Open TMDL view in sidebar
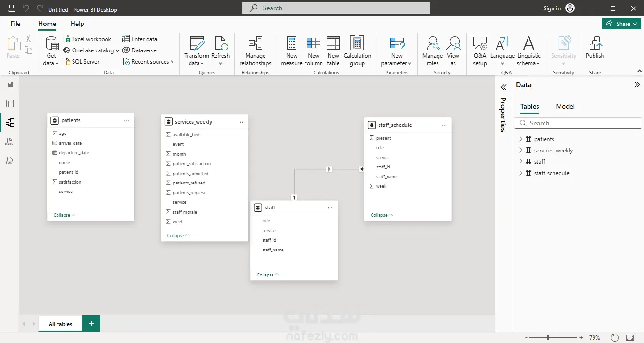Viewport: 644px width, 343px height. point(9,160)
